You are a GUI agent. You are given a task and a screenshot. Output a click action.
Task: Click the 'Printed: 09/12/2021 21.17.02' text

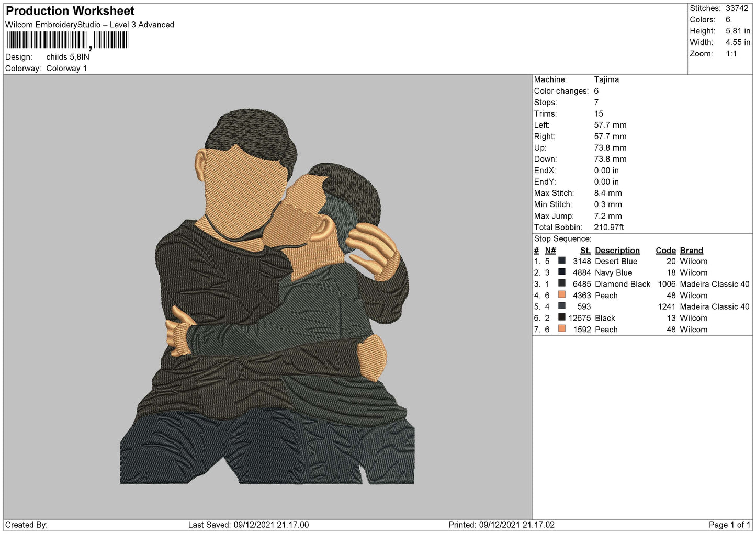tap(501, 525)
